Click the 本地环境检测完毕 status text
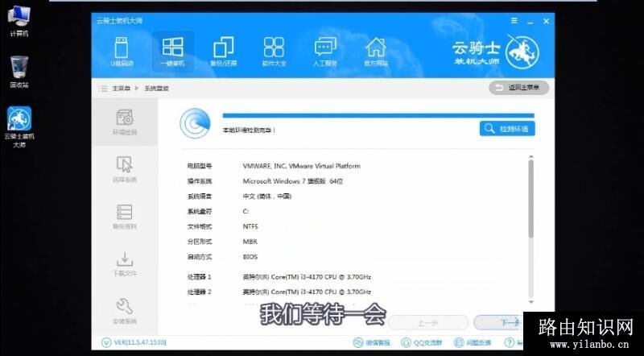 (249, 130)
